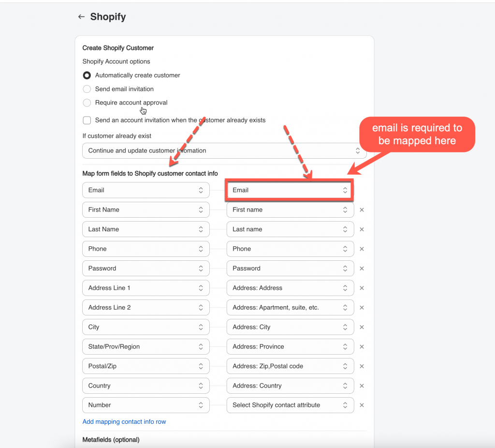Open the Shopify Email attribute dropdown
The height and width of the screenshot is (448, 495).
(290, 190)
